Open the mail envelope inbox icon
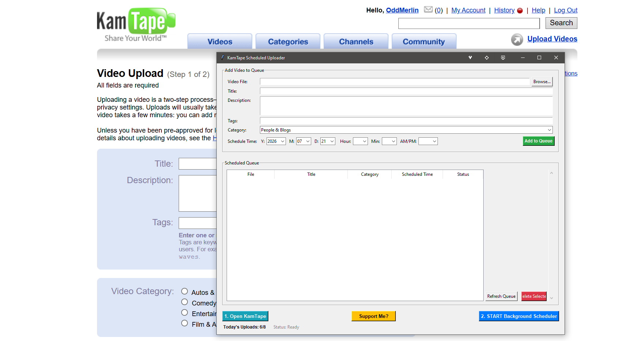 tap(428, 10)
